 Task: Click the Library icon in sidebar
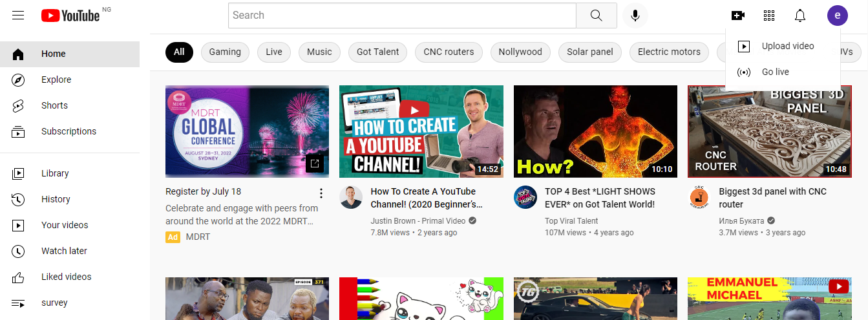point(18,173)
